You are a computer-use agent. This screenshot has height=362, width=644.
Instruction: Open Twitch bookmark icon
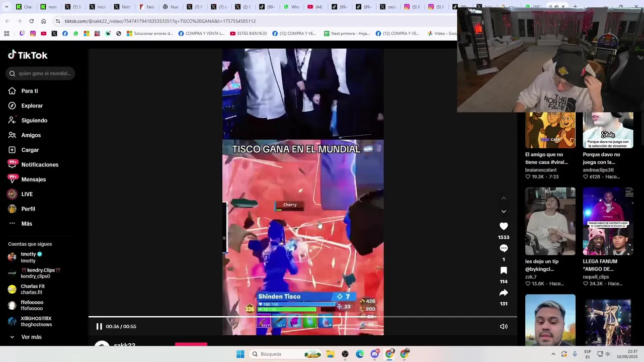pos(22,34)
